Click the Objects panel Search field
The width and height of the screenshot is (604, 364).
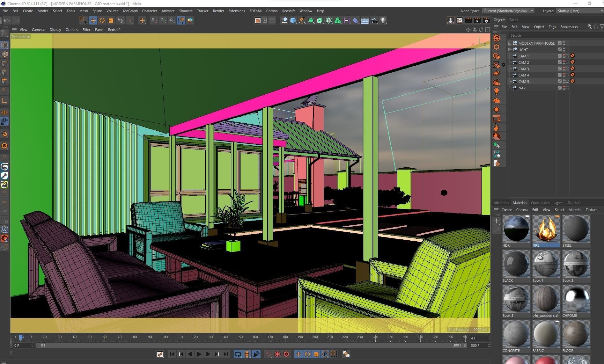556,35
